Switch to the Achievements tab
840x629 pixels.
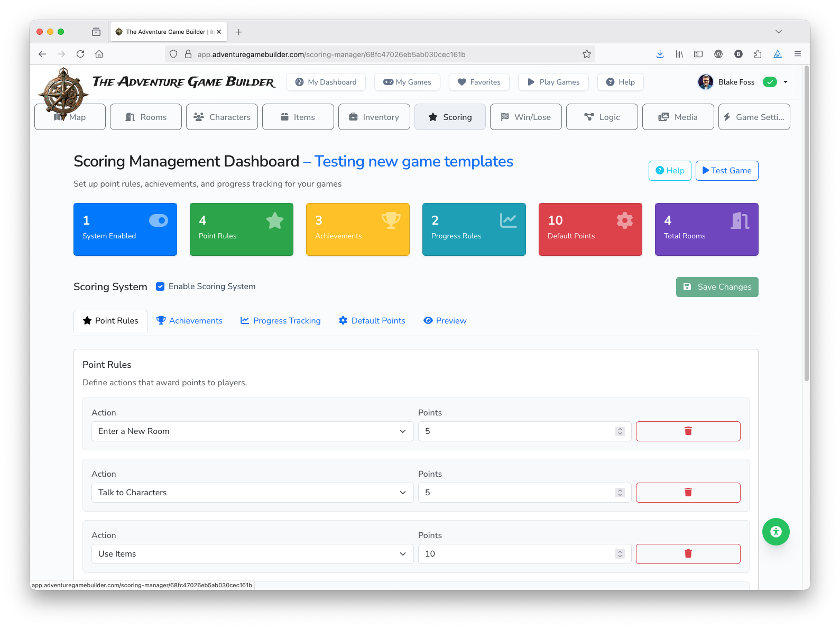pyautogui.click(x=190, y=321)
